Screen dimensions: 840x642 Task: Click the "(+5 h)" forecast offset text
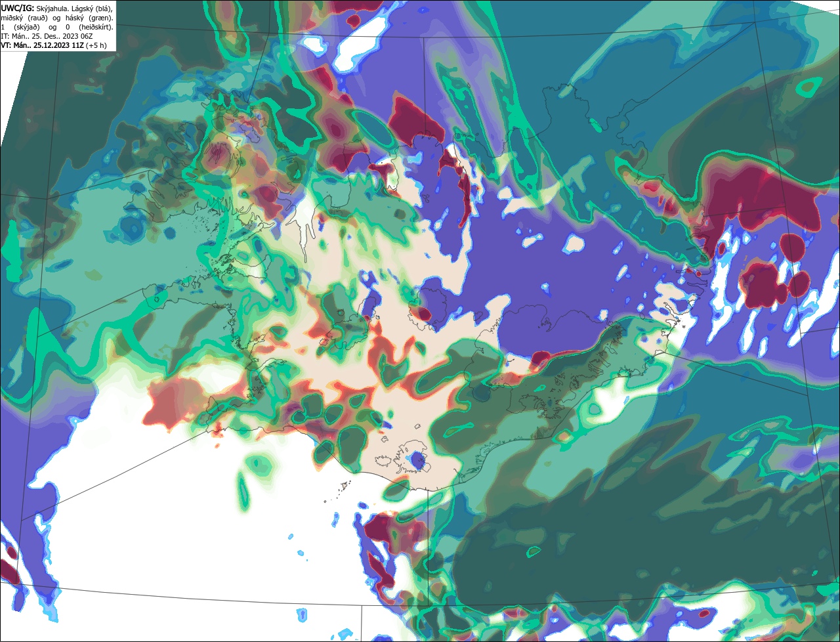96,45
